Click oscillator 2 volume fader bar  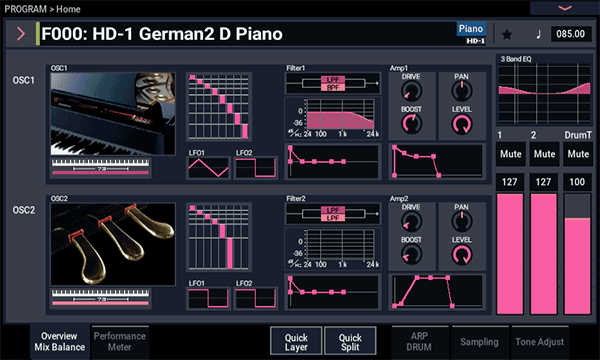coord(543,254)
